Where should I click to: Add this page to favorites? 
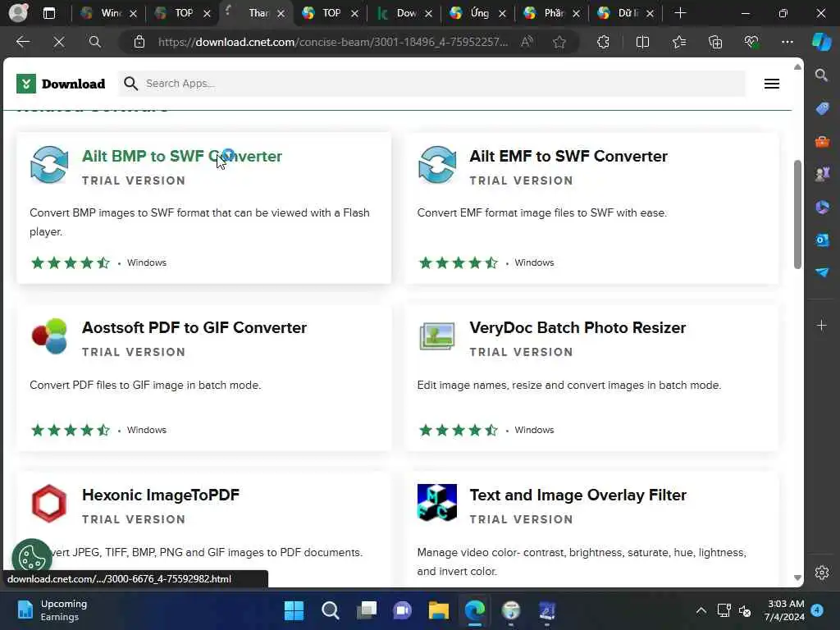[559, 42]
